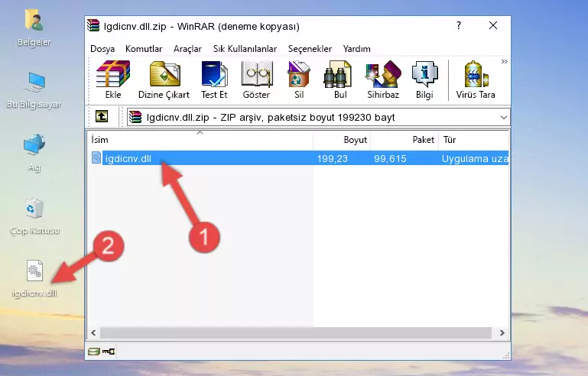Screen dimensions: 588x376
Task: Open the Seçenekler menu
Action: (310, 49)
